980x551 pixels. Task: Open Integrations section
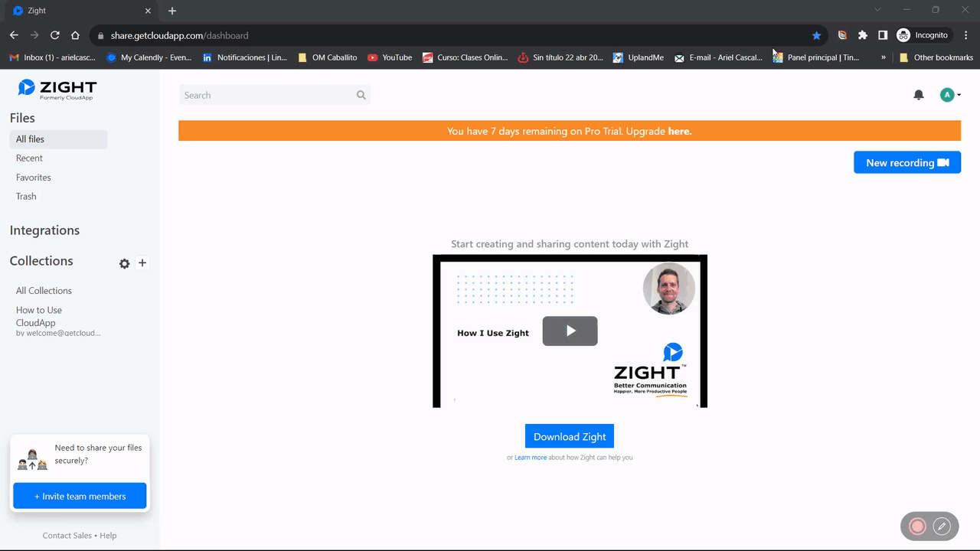tap(44, 230)
